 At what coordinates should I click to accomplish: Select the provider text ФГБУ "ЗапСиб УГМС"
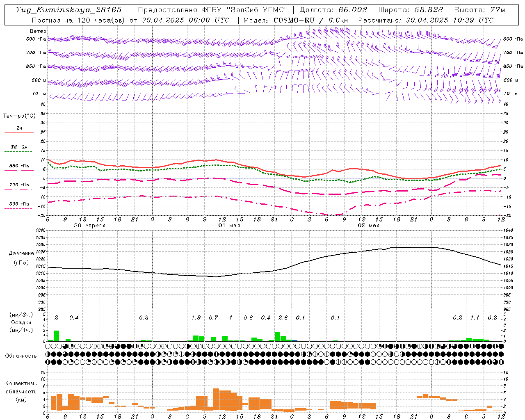tap(245, 10)
